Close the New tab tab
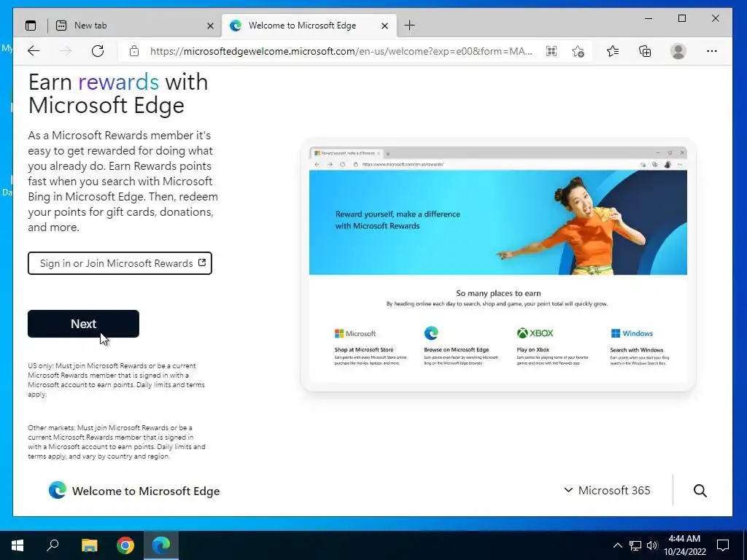The width and height of the screenshot is (747, 560). click(210, 26)
